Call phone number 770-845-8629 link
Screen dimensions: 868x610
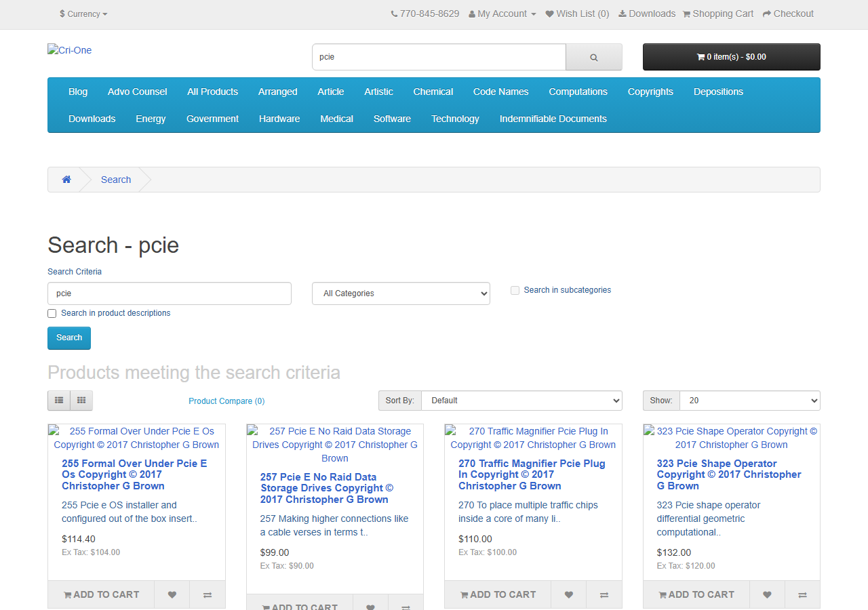[x=425, y=14]
